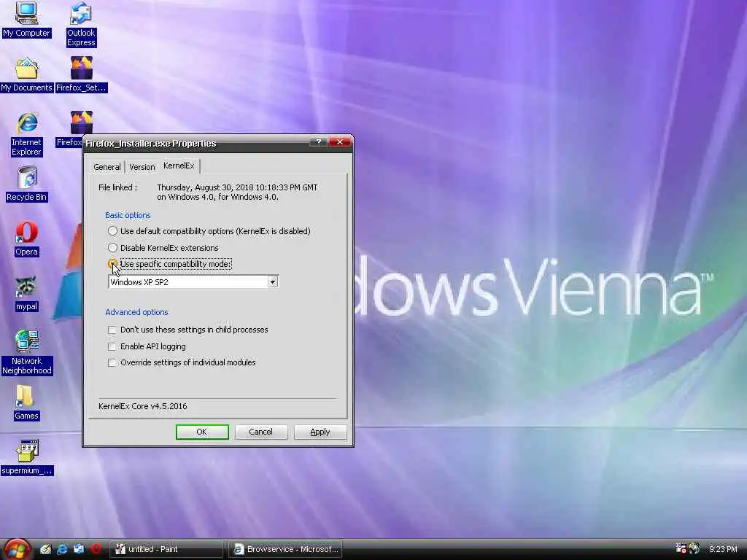This screenshot has width=747, height=560.
Task: Switch to the Version tab
Action: 142,167
